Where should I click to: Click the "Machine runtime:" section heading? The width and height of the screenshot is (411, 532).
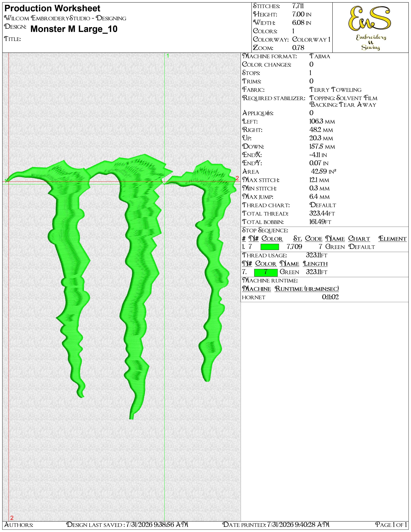coord(270,281)
